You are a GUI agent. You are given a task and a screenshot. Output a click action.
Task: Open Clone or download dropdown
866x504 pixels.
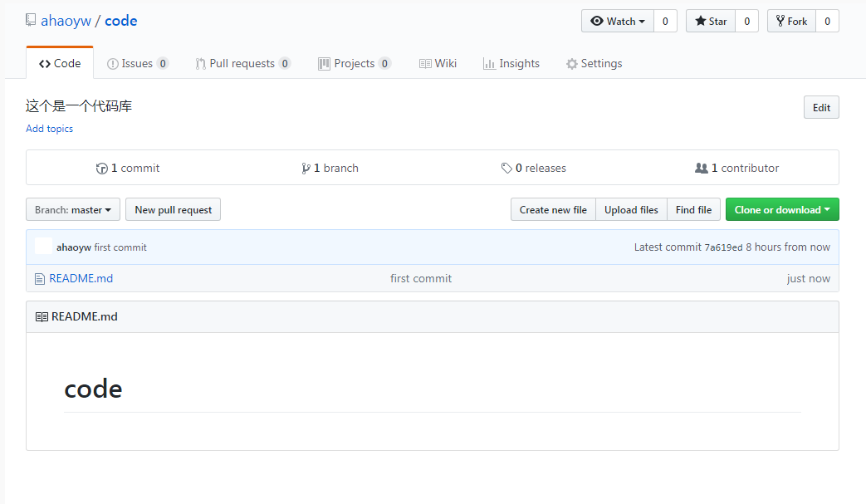click(x=781, y=210)
